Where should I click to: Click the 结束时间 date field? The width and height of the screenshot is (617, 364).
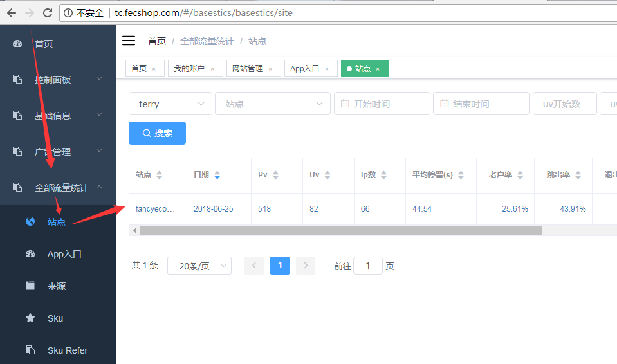481,104
